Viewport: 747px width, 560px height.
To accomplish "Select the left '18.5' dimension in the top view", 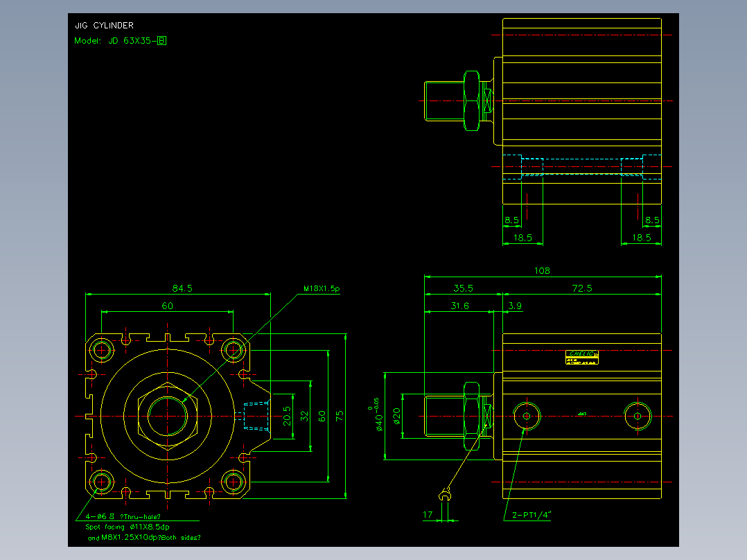I will pyautogui.click(x=522, y=237).
